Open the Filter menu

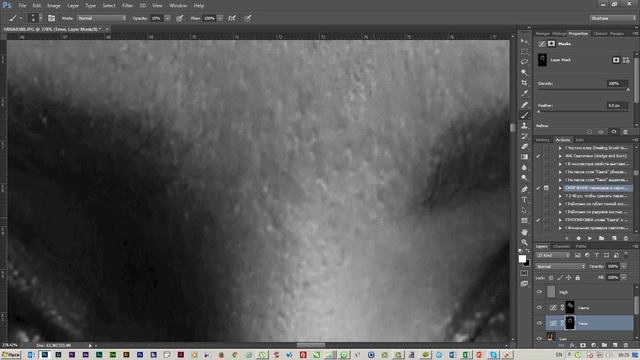click(x=127, y=6)
